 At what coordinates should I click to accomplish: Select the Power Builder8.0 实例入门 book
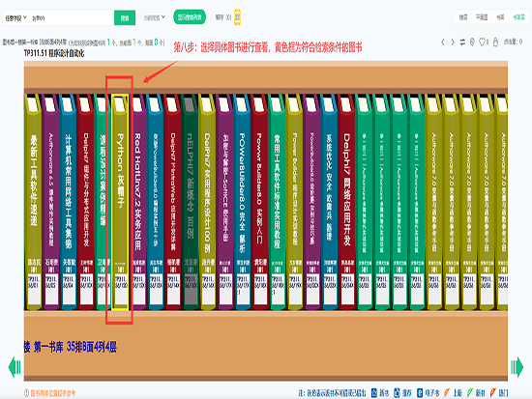pos(259,202)
